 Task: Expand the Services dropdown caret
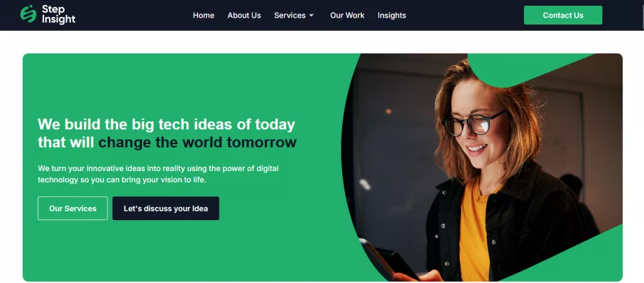(311, 16)
